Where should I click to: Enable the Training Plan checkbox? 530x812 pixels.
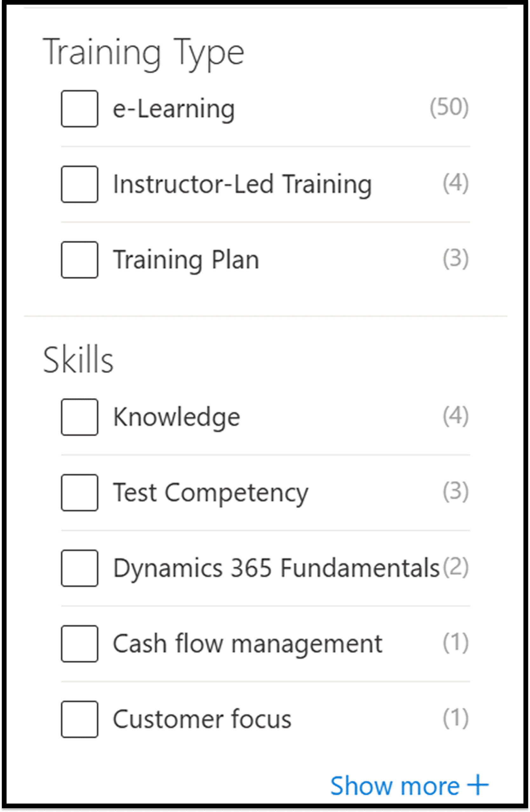(80, 260)
